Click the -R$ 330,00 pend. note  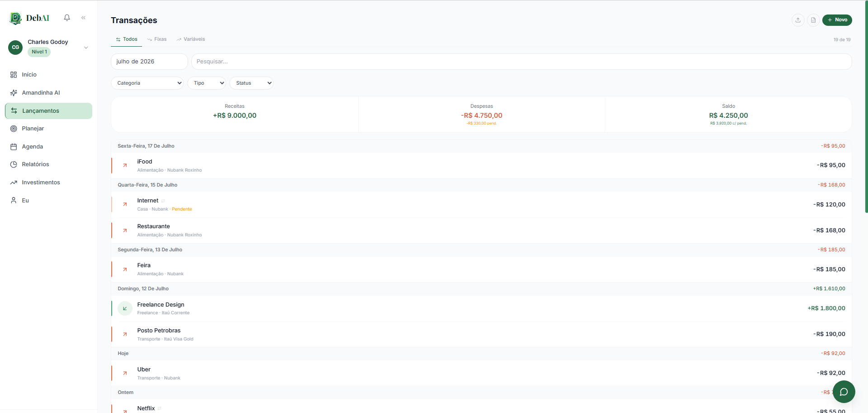pos(482,123)
